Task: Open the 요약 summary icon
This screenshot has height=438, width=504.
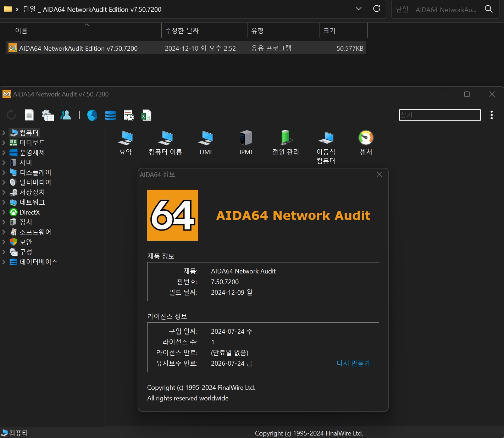Action: click(x=126, y=143)
